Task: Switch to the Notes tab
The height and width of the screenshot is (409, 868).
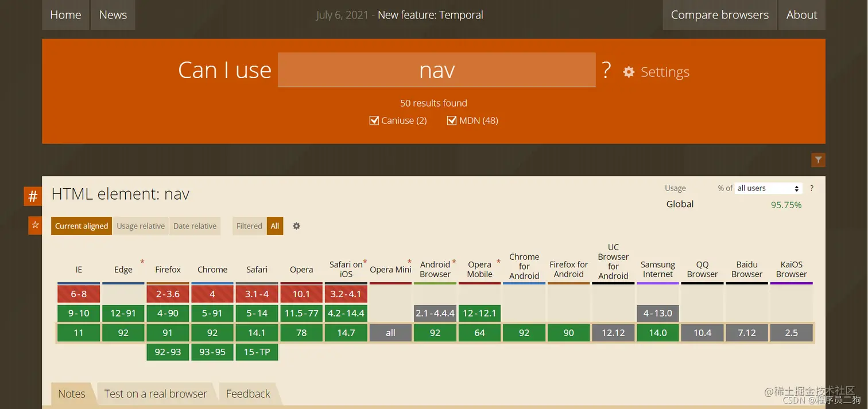Action: click(x=72, y=394)
